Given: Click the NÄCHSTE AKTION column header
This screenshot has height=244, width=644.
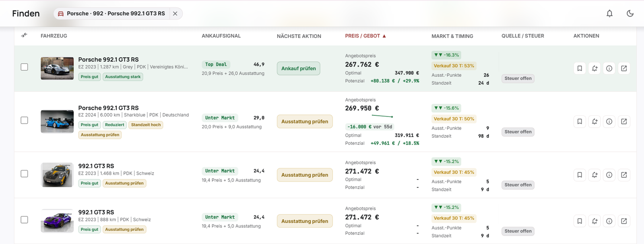Looking at the screenshot, I should coord(299,36).
